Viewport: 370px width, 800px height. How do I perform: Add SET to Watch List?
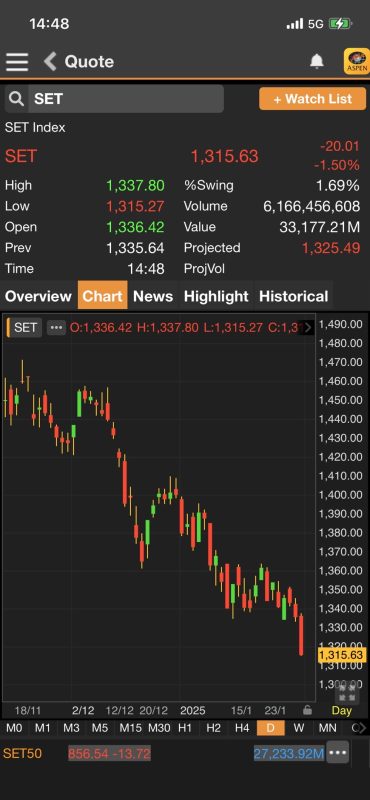coord(312,98)
